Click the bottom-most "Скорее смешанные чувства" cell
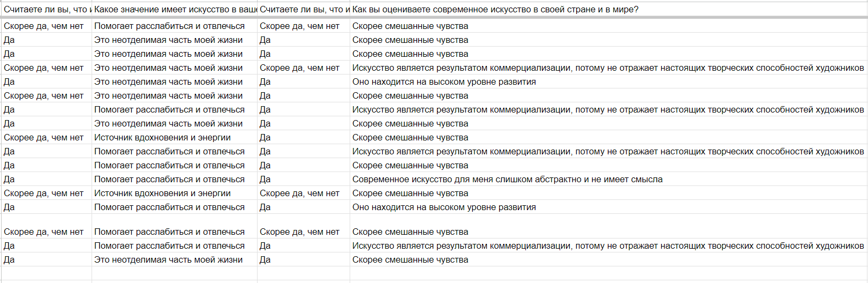868x283 pixels. coord(608,259)
